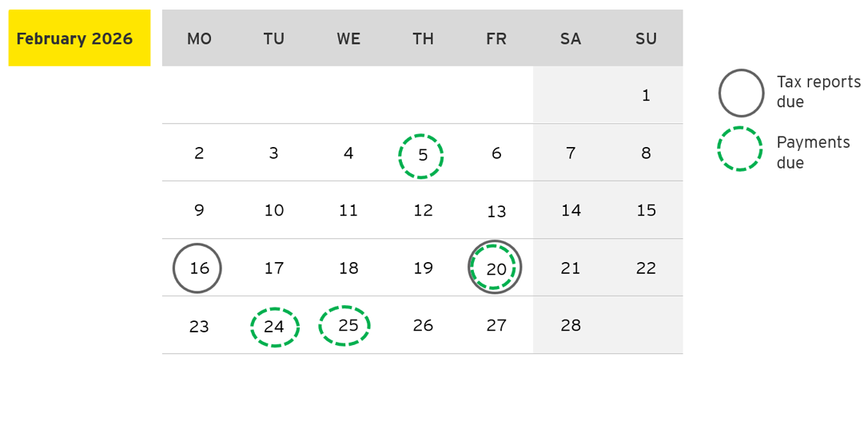Click the green-circled date 24

274,327
